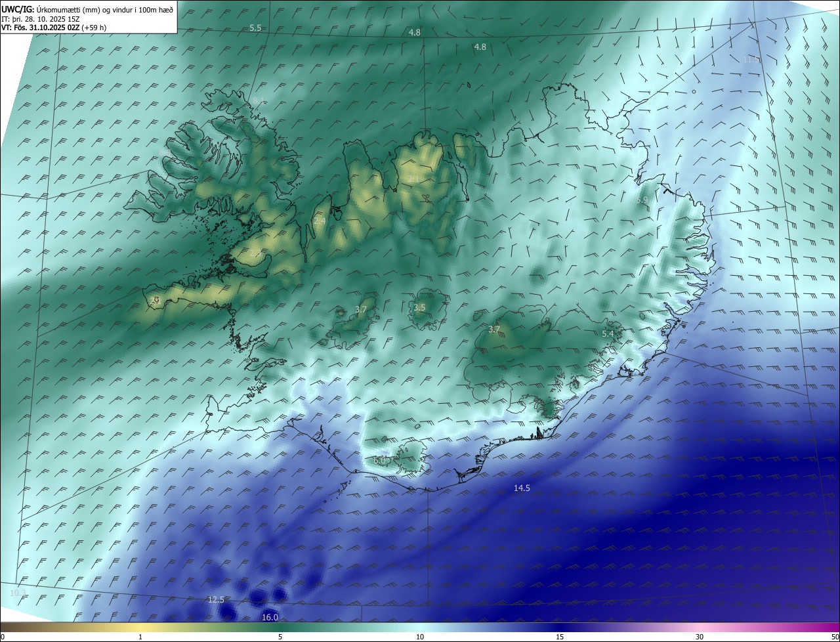Click the 30 tick label on color scale
840x642 pixels.
(x=700, y=637)
